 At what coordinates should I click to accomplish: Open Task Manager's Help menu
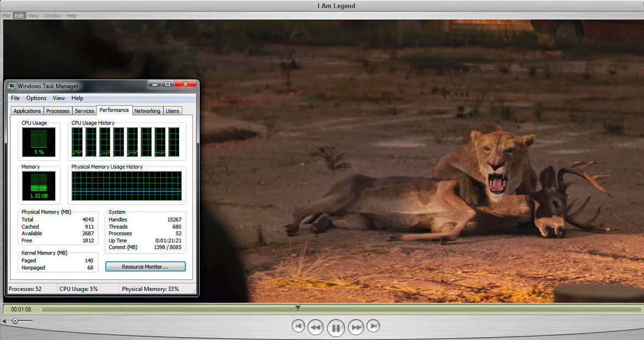coord(77,98)
